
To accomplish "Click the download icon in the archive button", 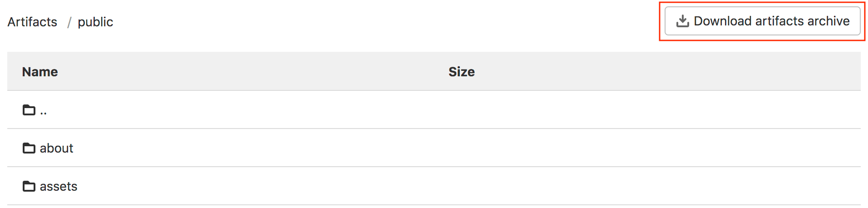I will click(x=682, y=21).
